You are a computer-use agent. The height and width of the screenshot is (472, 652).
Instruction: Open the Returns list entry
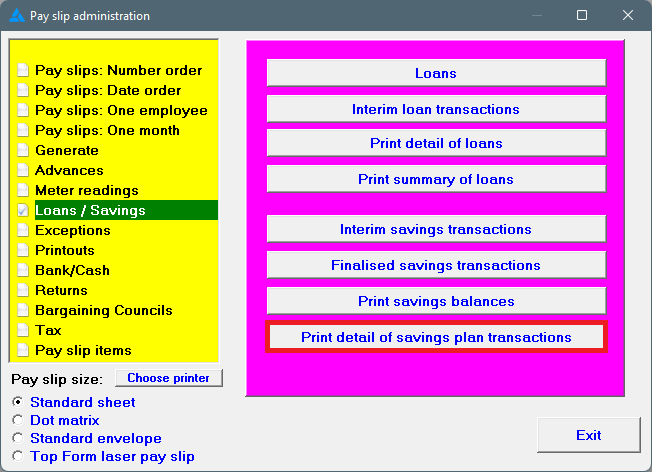pos(62,290)
